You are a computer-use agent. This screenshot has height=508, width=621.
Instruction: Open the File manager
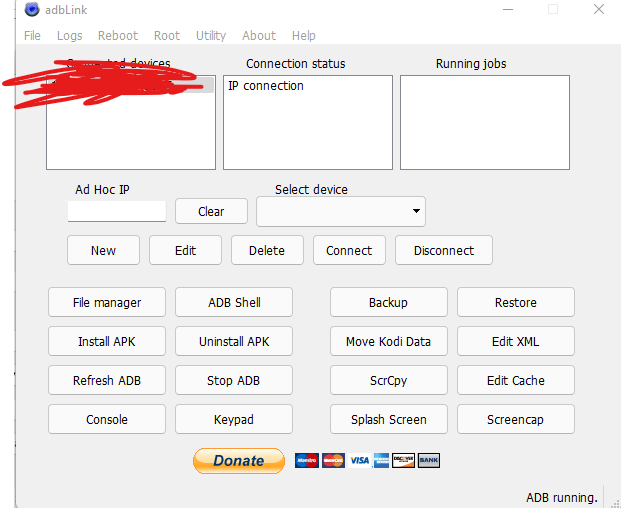click(x=107, y=302)
